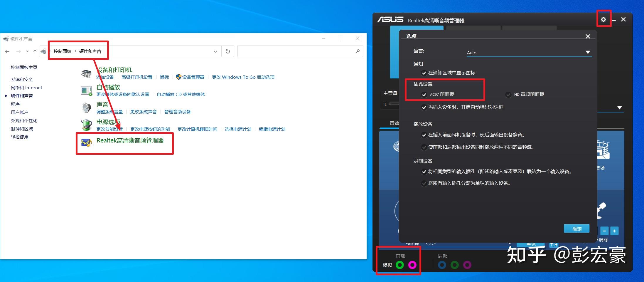Click the front green analog jack
Image resolution: width=644 pixels, height=282 pixels.
coord(400,265)
